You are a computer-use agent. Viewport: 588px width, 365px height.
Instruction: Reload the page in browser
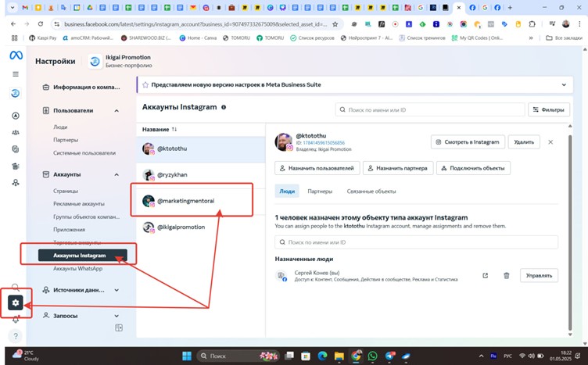pyautogui.click(x=41, y=24)
